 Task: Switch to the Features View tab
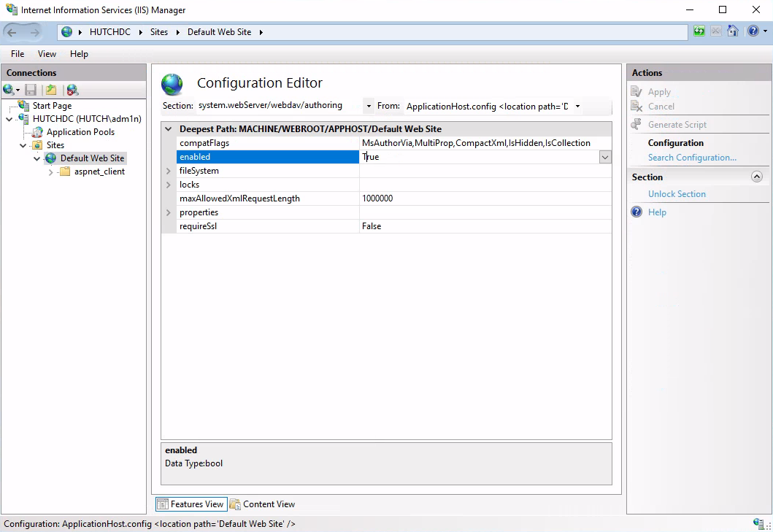click(191, 504)
